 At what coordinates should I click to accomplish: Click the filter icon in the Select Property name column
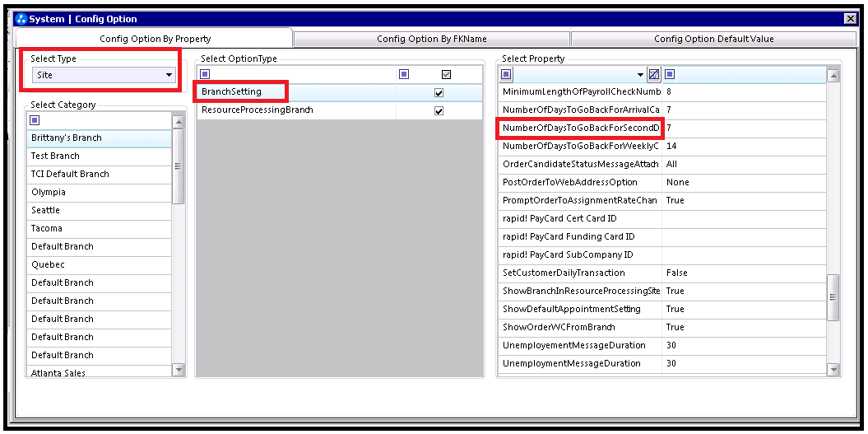pos(507,74)
